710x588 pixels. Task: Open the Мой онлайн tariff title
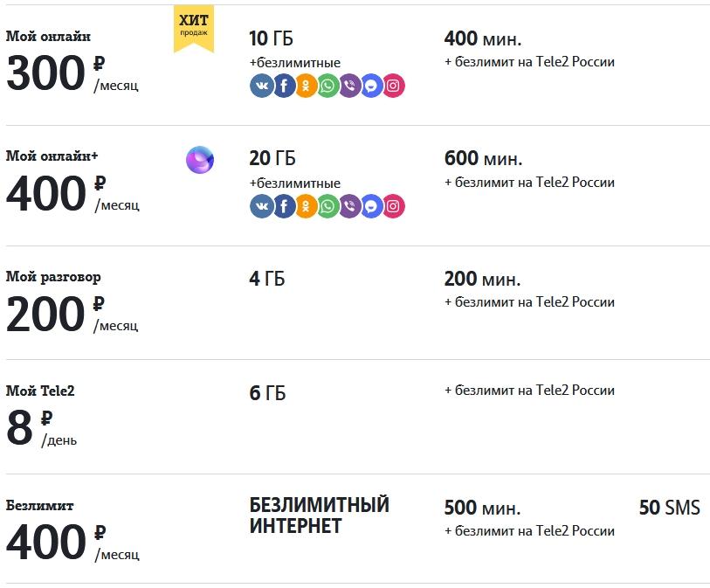point(48,37)
